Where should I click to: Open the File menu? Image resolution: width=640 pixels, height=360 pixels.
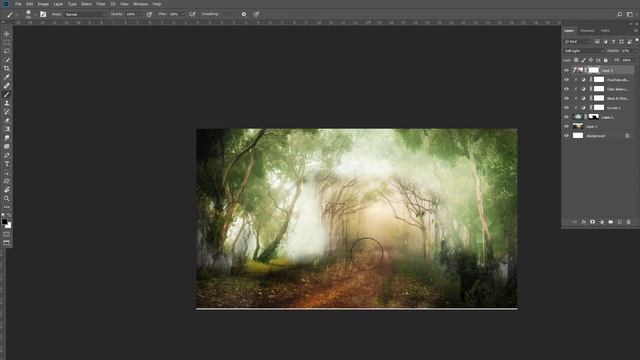[18, 4]
